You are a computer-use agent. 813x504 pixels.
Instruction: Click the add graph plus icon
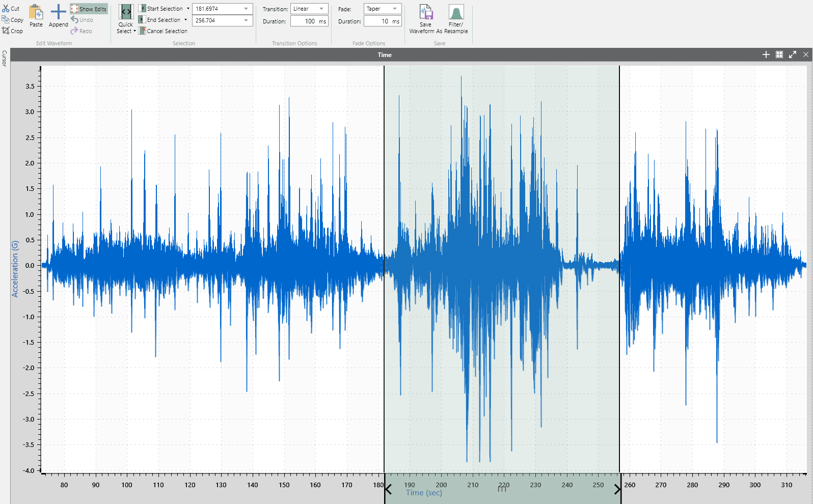[x=766, y=54]
